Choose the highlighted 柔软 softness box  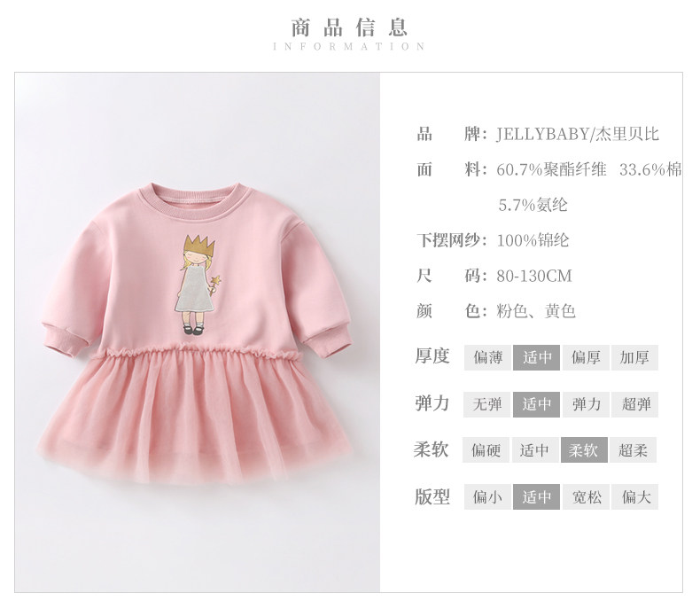pyautogui.click(x=584, y=450)
